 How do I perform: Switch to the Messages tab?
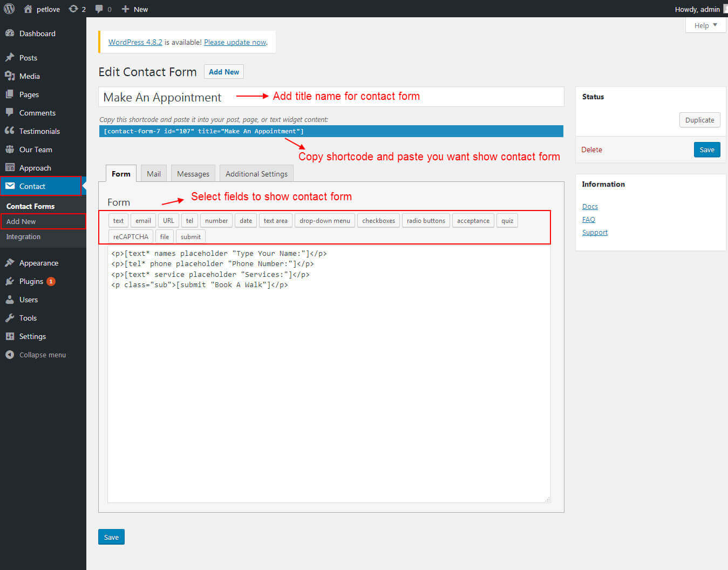(x=193, y=174)
